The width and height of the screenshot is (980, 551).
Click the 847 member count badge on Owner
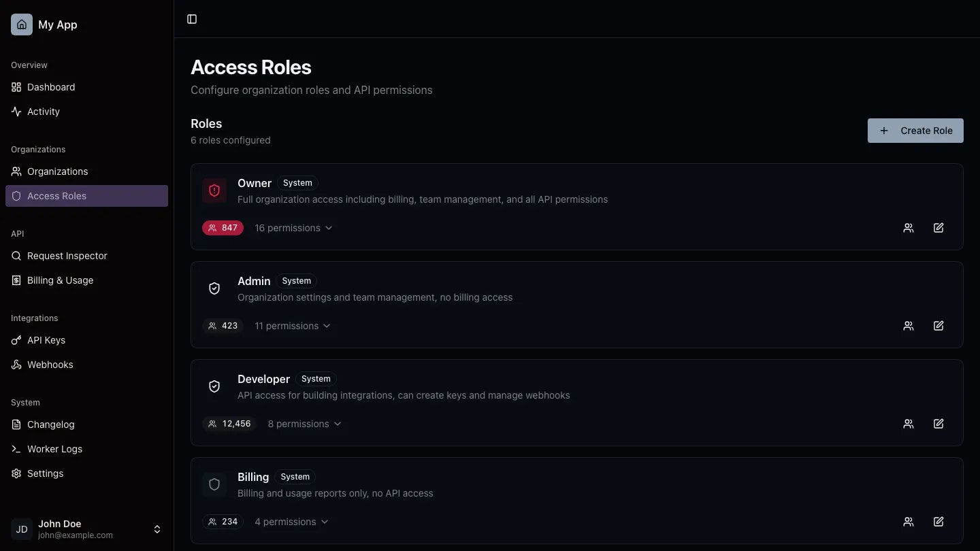pos(223,228)
